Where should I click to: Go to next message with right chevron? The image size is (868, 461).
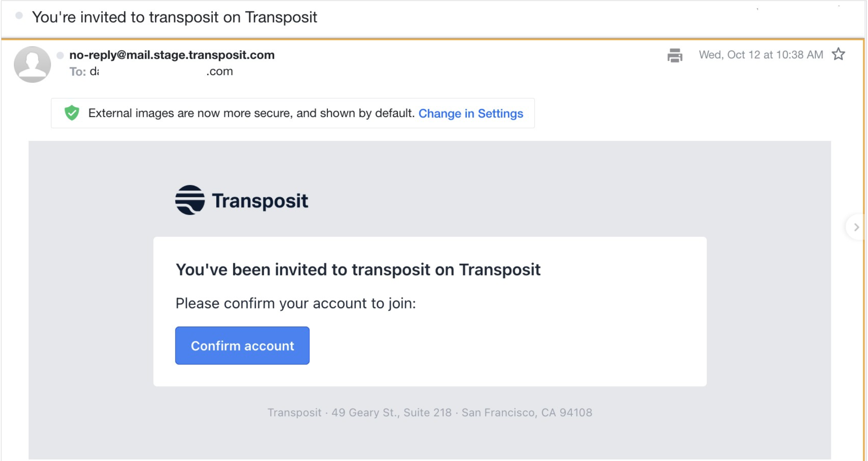point(856,227)
